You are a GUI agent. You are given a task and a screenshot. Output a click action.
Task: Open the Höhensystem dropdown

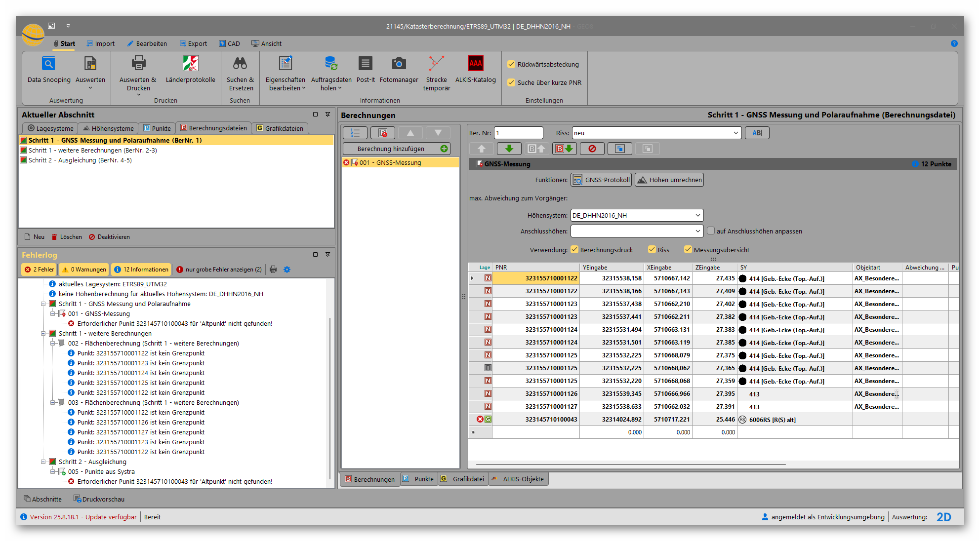697,215
